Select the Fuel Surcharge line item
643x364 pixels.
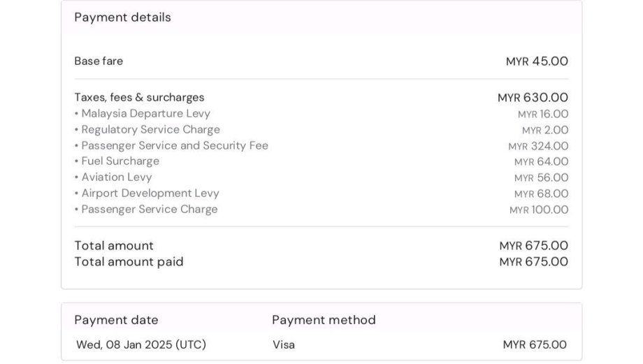click(x=120, y=161)
